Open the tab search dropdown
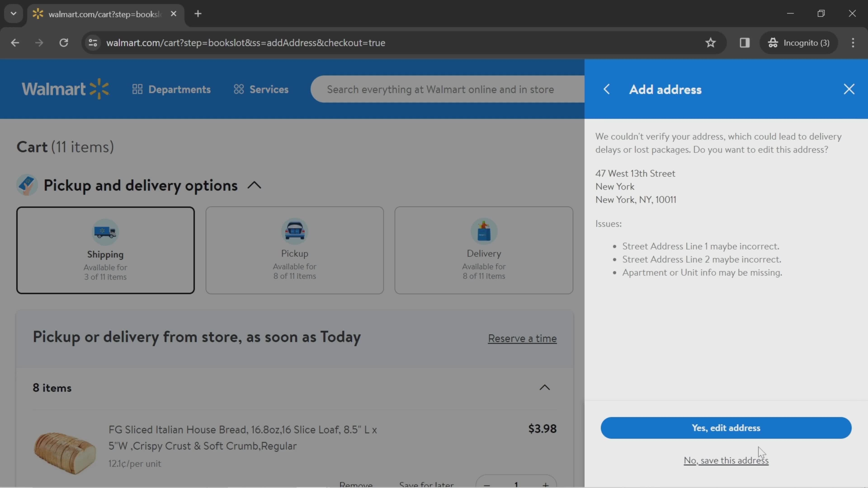Image resolution: width=868 pixels, height=488 pixels. (x=14, y=14)
